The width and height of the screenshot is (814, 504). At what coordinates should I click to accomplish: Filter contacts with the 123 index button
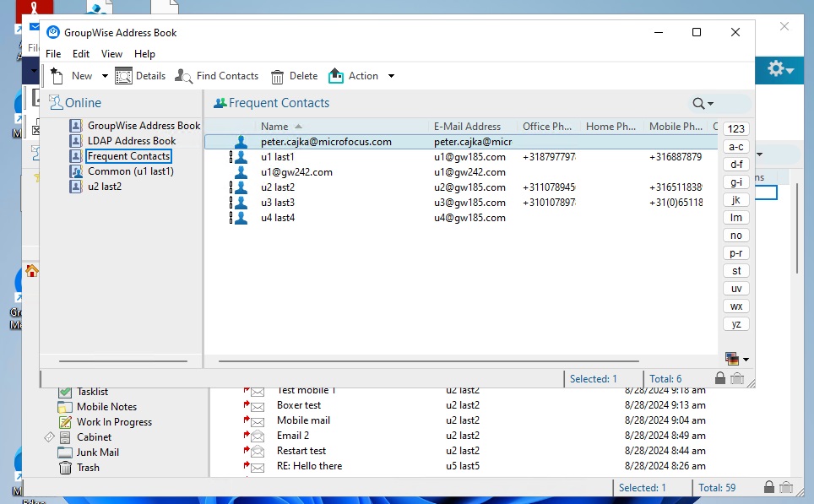coord(736,128)
